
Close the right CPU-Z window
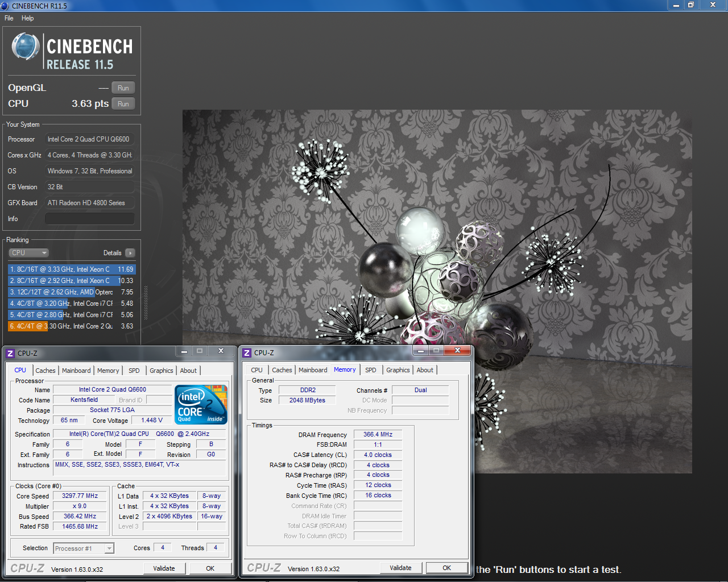pos(457,351)
